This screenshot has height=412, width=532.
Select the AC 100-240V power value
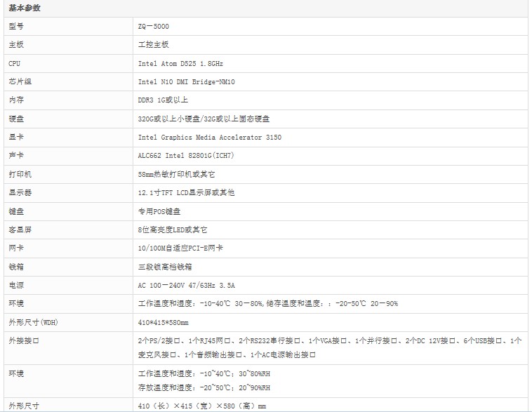click(187, 286)
